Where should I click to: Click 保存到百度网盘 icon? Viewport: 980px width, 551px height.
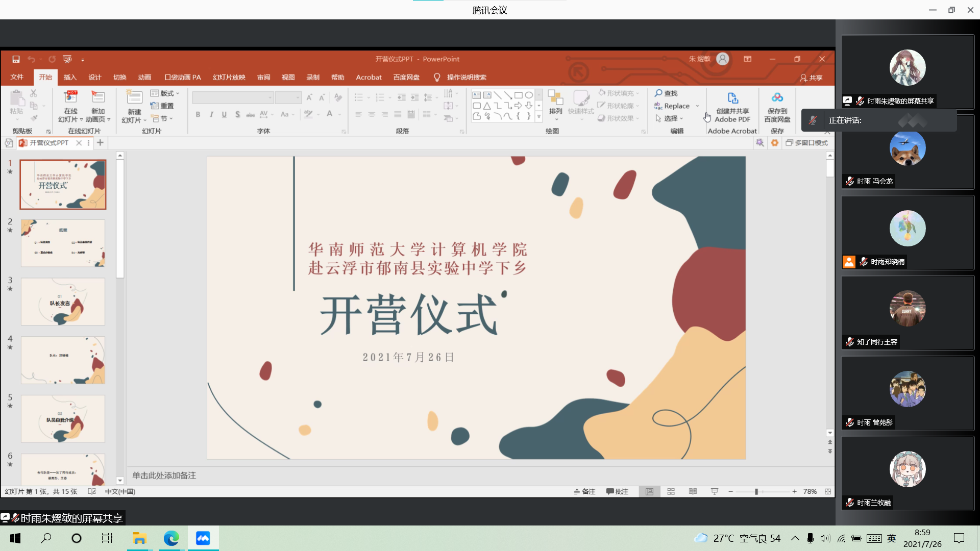tap(777, 107)
